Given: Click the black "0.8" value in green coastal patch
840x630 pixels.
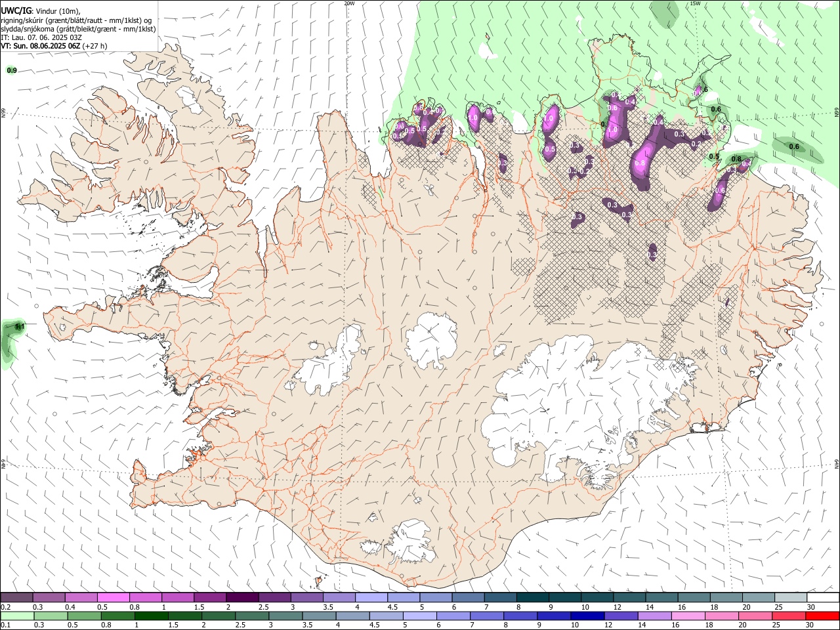Looking at the screenshot, I should pyautogui.click(x=736, y=159).
